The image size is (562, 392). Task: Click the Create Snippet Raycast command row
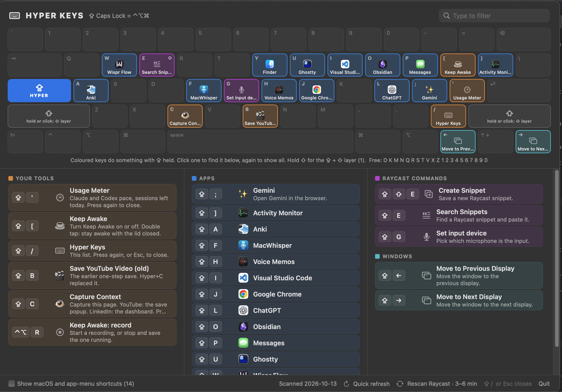pos(459,194)
